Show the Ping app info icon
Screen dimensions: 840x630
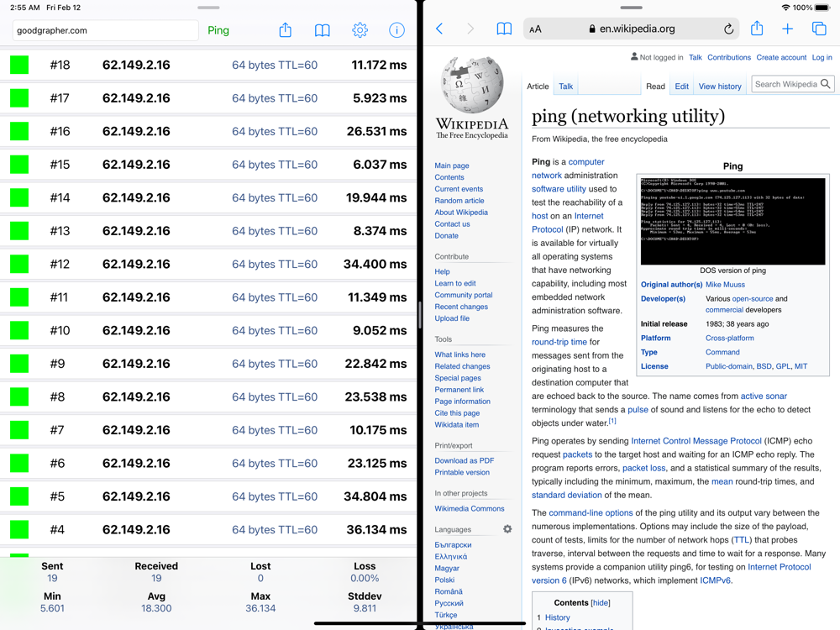(396, 30)
